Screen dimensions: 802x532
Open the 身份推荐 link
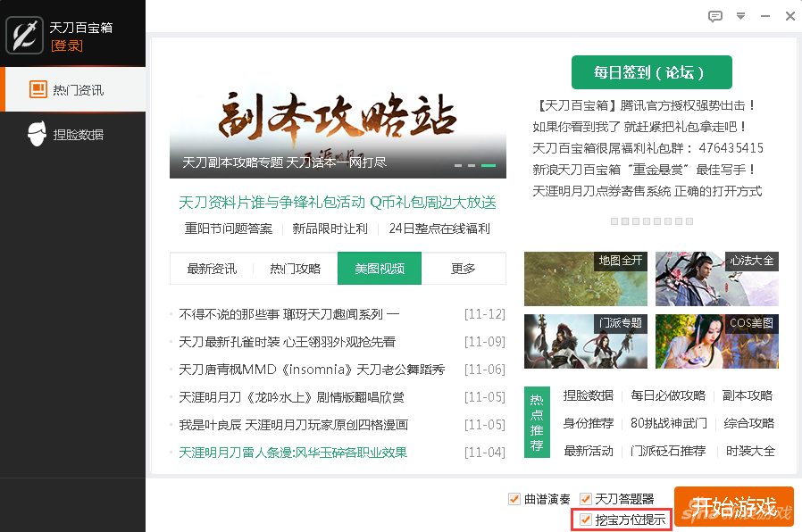click(x=589, y=423)
